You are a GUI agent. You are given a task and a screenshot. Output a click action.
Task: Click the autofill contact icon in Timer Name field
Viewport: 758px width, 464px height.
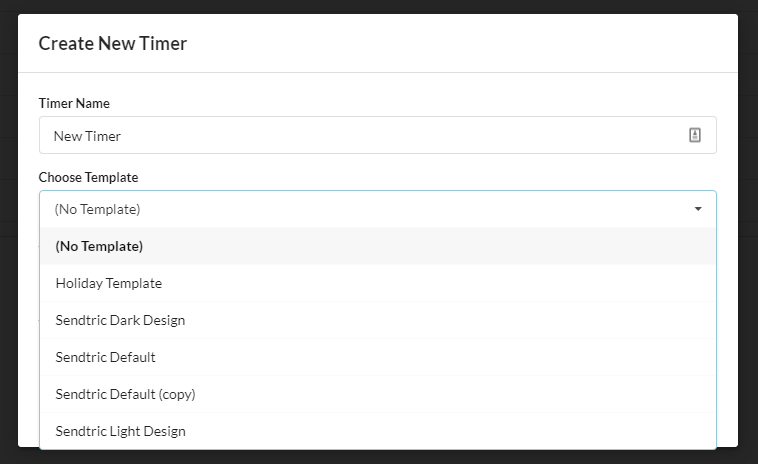695,135
